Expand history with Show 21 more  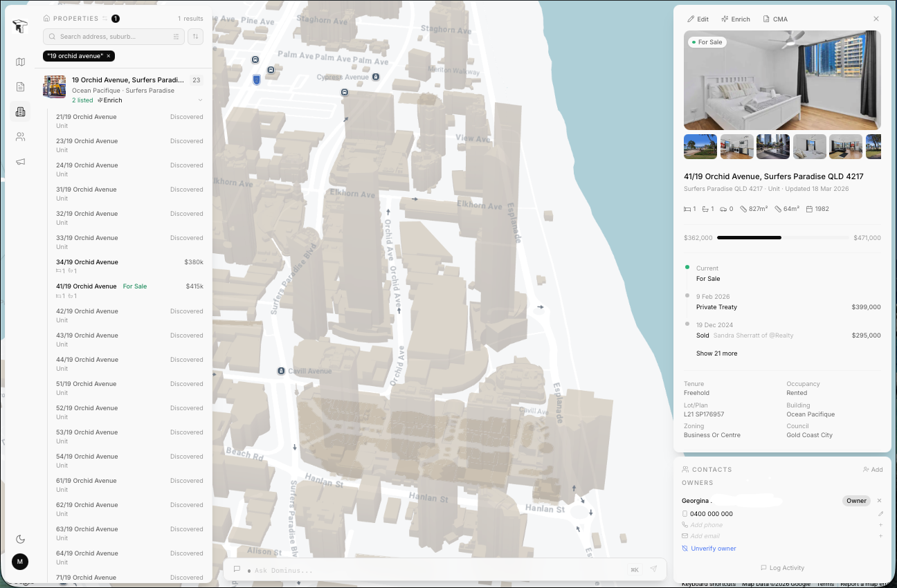tap(716, 353)
